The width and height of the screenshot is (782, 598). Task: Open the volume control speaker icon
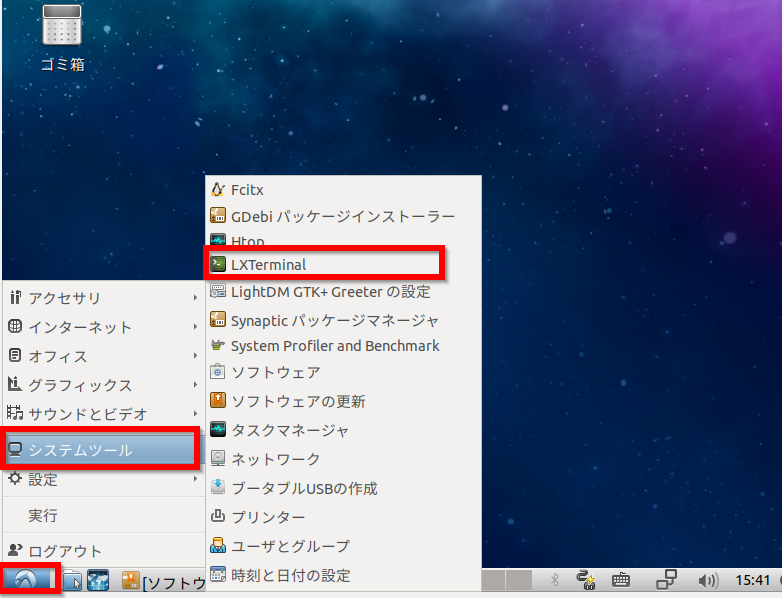pos(708,581)
